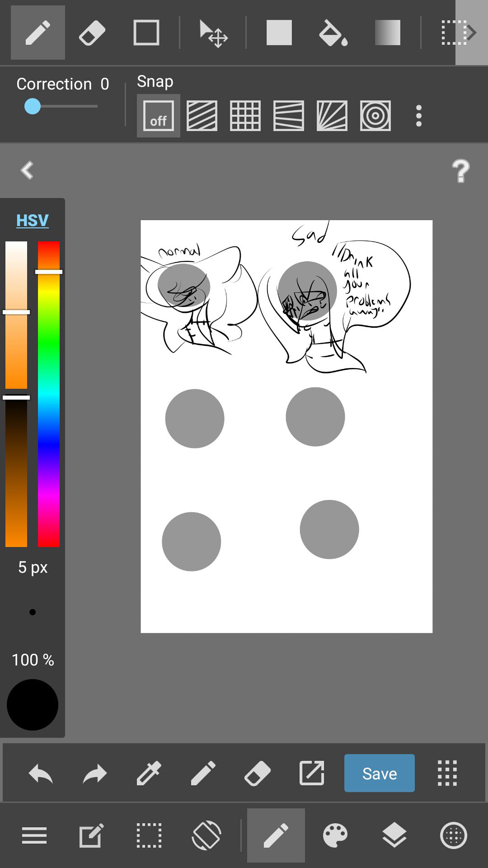
Task: Activate the move selection tool
Action: (213, 33)
